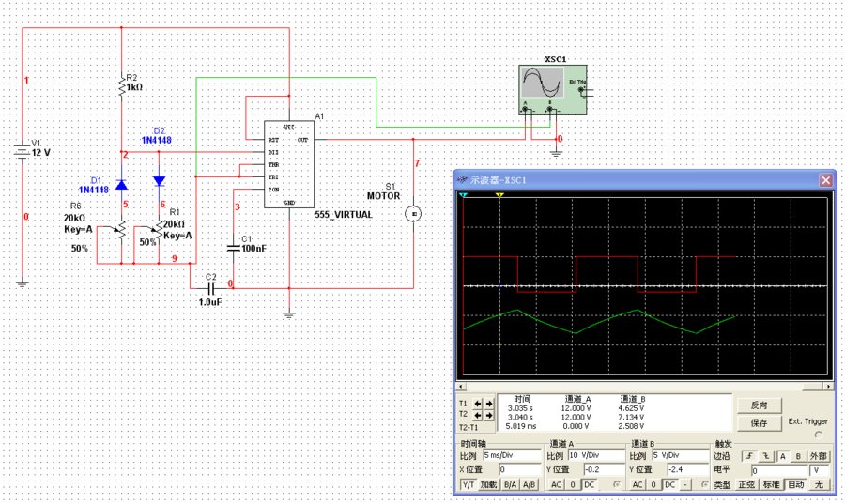Click the oscilloscope window title icon
Screen dimensions: 845x504
[462, 180]
